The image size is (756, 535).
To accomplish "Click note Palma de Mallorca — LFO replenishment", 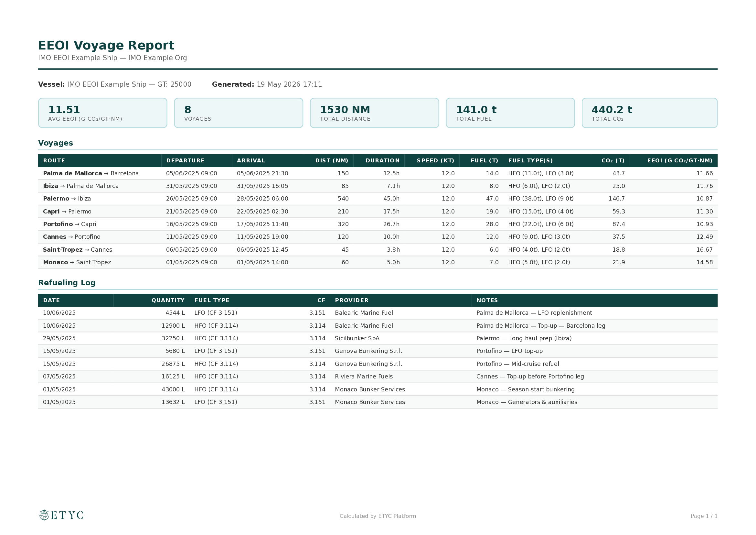I will (534, 313).
